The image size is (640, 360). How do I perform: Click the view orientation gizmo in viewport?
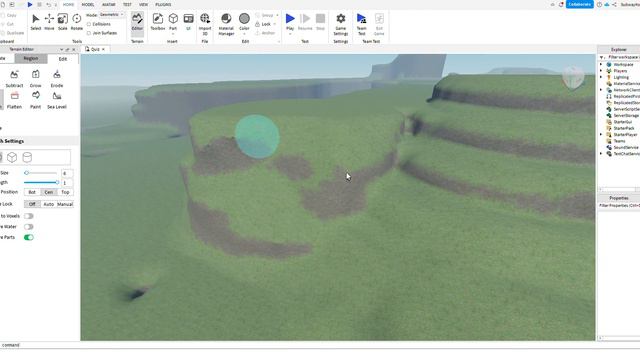pos(573,77)
